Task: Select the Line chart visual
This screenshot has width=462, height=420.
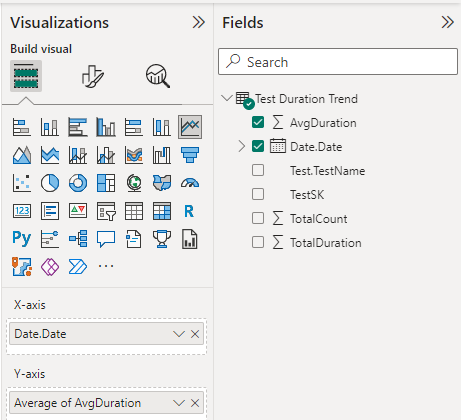Action: 190,127
